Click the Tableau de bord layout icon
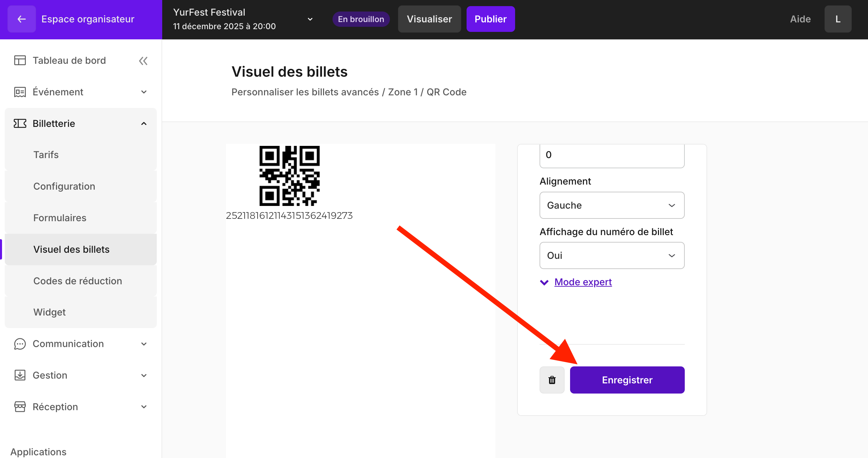The image size is (868, 458). point(20,60)
